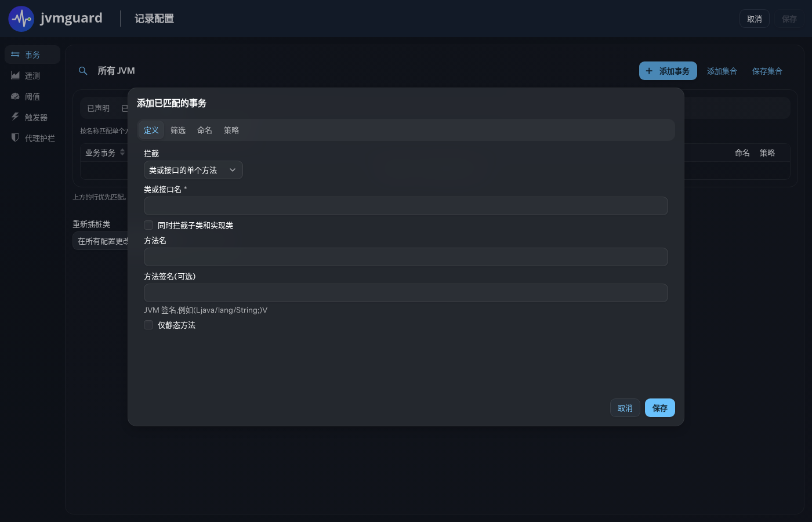The width and height of the screenshot is (812, 522).
Task: Open the 代理护栏 shield icon
Action: point(15,137)
